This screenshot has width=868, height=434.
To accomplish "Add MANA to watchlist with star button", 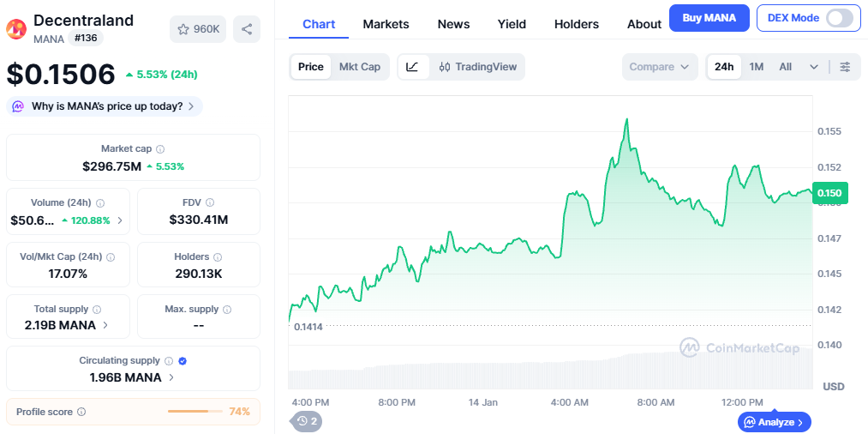I will 198,29.
